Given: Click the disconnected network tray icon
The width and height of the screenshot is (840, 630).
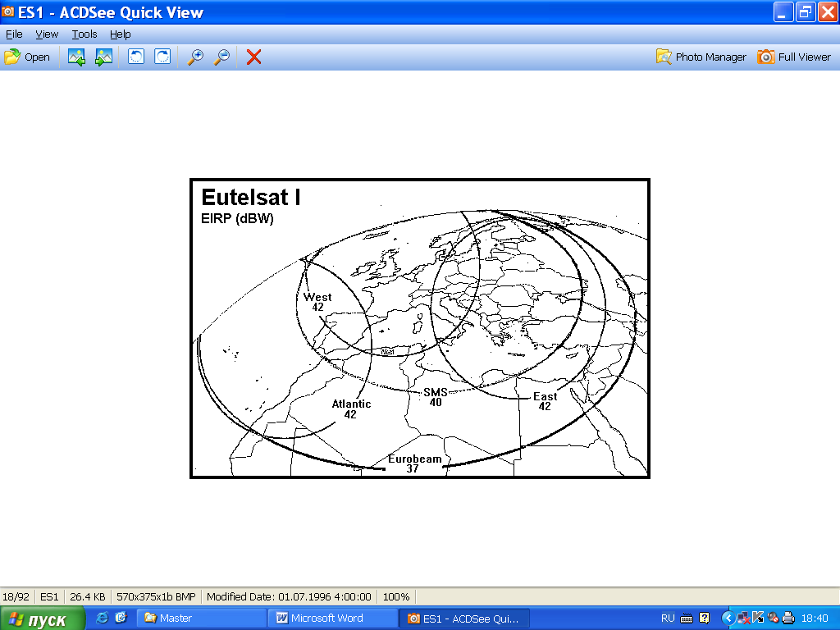Looking at the screenshot, I should [743, 619].
